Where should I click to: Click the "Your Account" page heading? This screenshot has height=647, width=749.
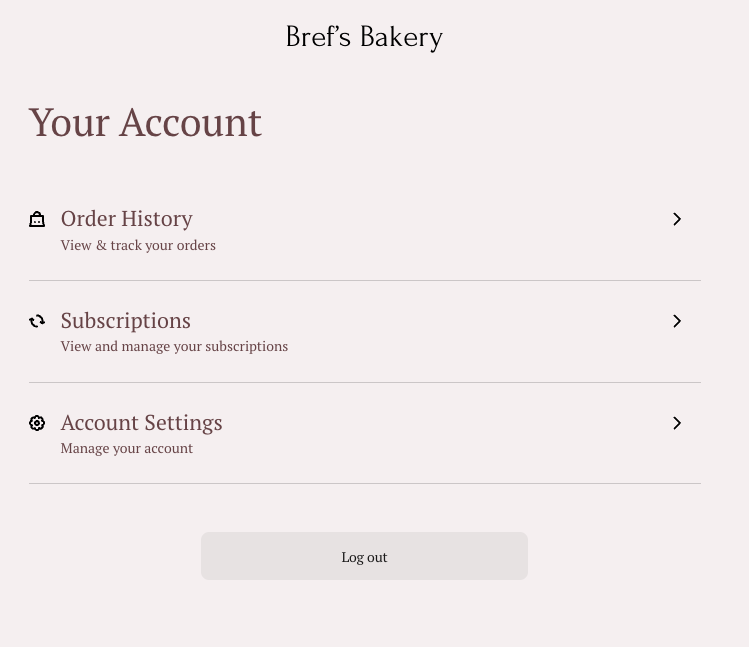click(145, 123)
